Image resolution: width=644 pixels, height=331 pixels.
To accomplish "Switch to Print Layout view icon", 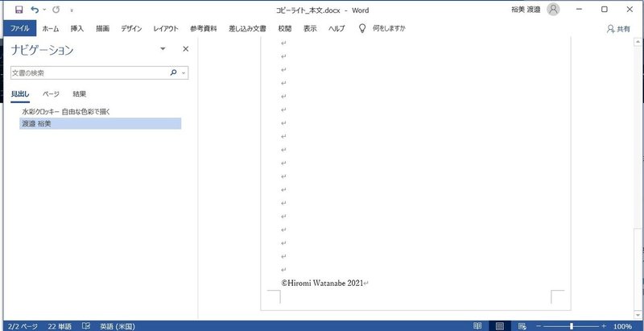I will pos(500,326).
